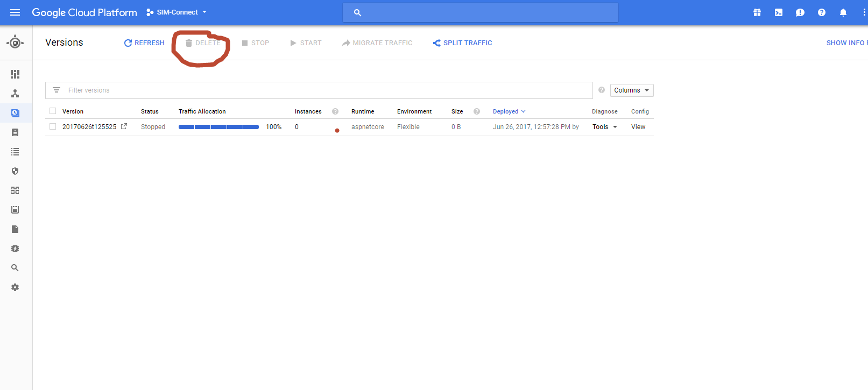This screenshot has height=390, width=868.
Task: Open the Task queues list icon
Action: [15, 152]
